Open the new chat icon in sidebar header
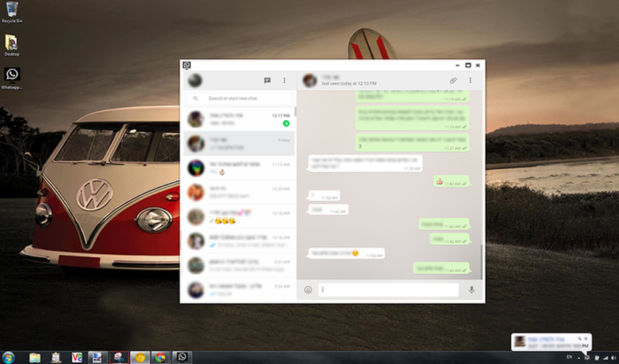 point(267,81)
